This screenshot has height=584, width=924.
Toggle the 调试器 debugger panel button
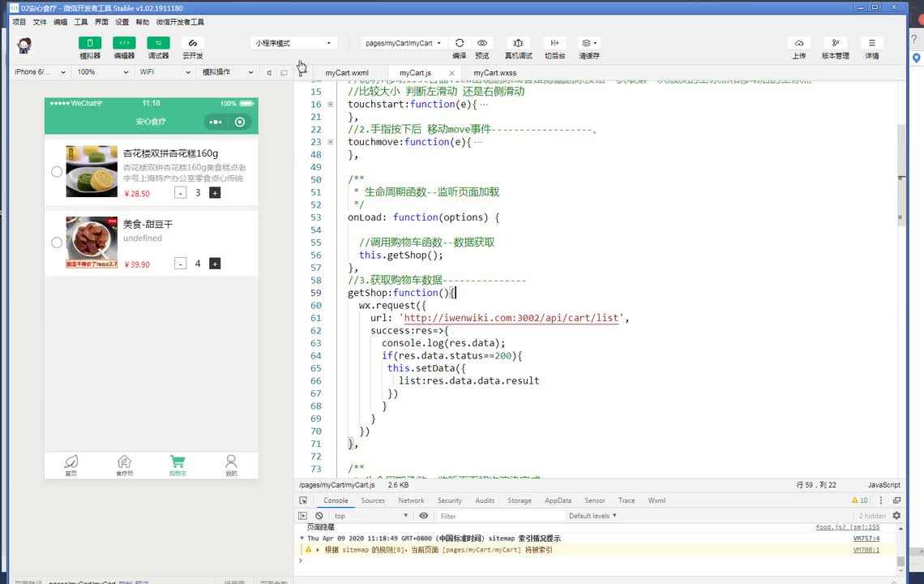(x=158, y=43)
